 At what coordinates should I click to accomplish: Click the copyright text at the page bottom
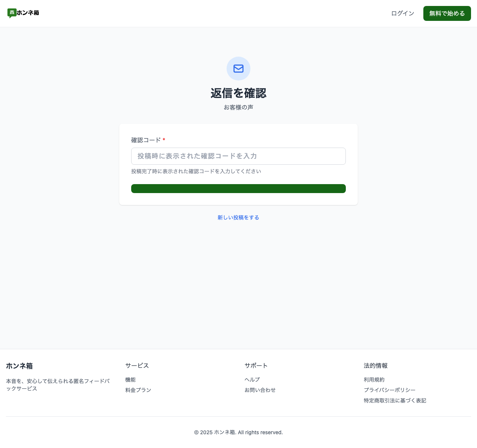[x=238, y=432]
